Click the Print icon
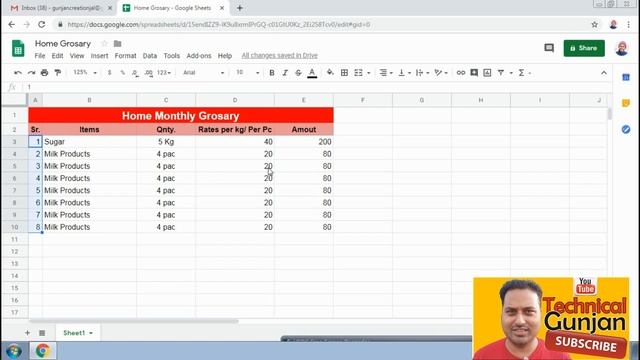 (44, 73)
